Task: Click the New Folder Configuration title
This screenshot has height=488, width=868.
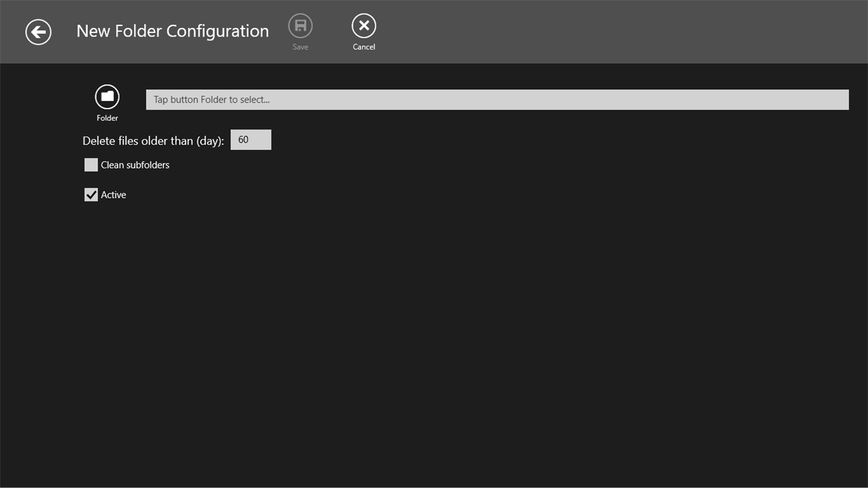Action: pyautogui.click(x=172, y=30)
